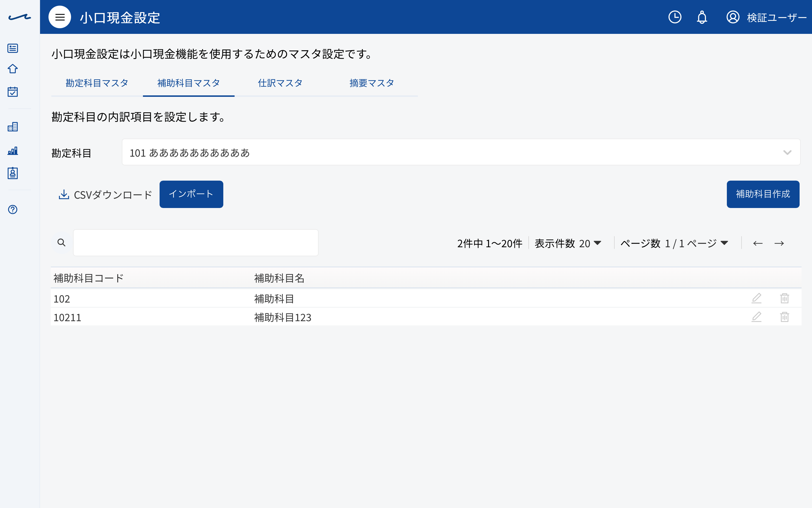Click 補助科目作成 button
The image size is (812, 508).
click(763, 194)
